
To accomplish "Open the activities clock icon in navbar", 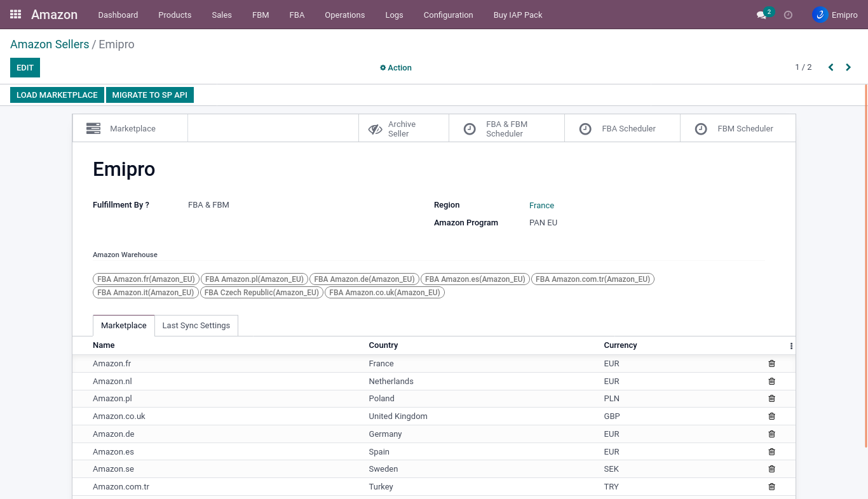I will tap(788, 15).
